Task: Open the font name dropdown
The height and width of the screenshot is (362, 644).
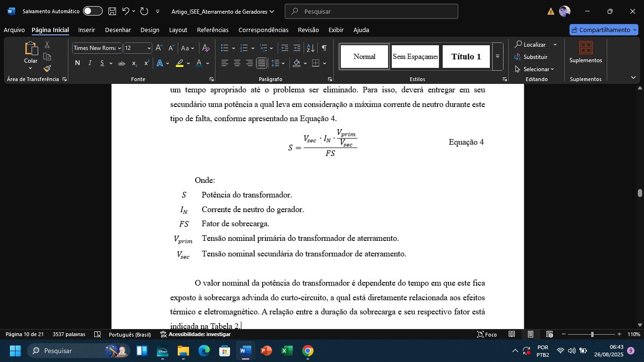Action: (119, 48)
